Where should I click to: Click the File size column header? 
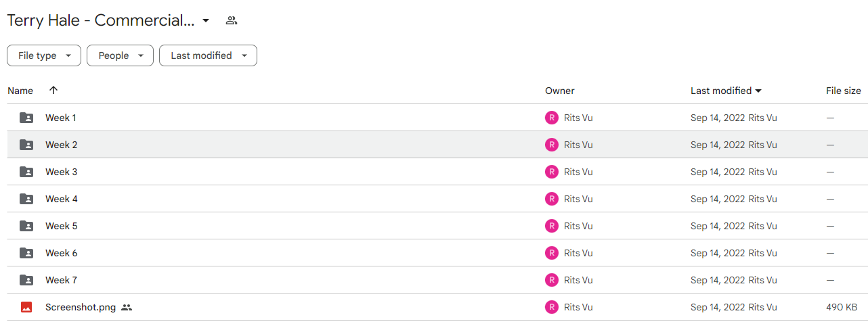[x=844, y=91]
